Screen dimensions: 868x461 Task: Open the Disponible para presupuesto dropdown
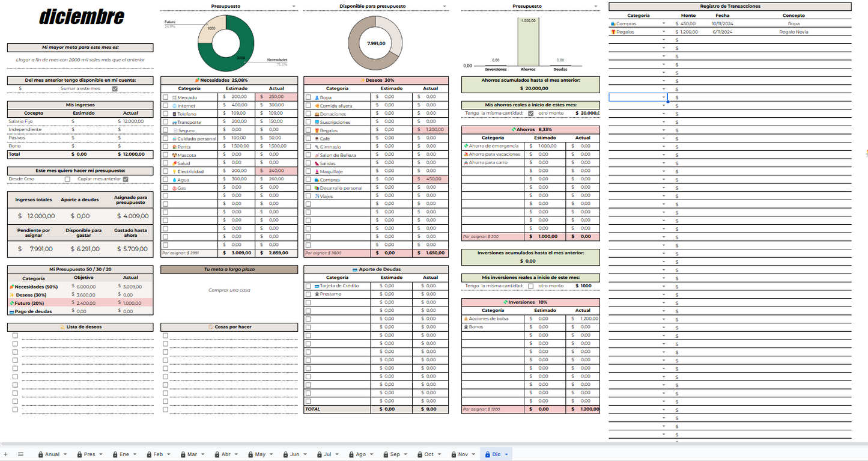tap(445, 6)
